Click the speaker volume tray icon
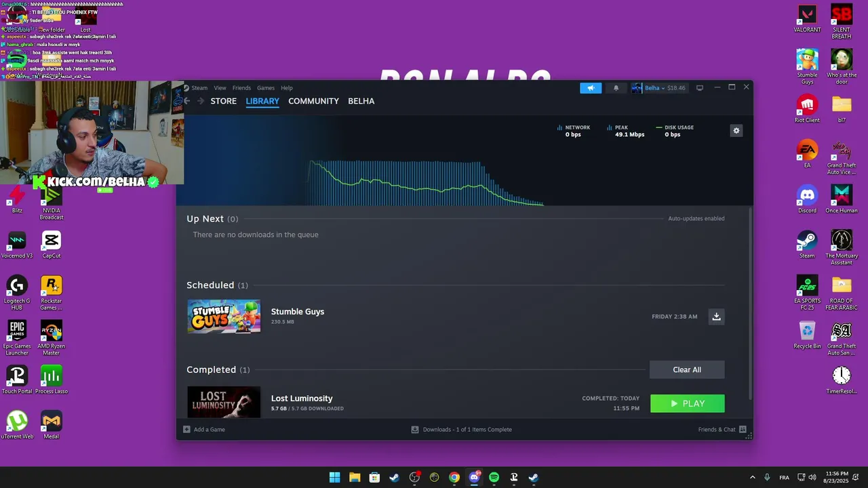868x488 pixels. (812, 477)
